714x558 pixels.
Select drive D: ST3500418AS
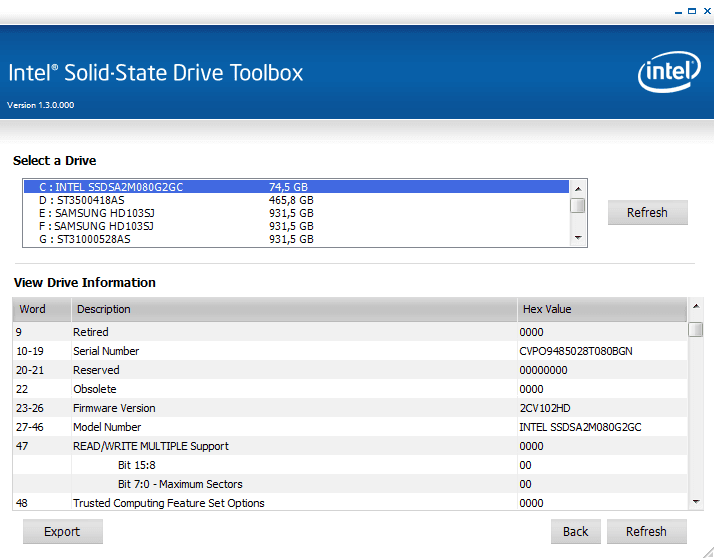[296, 200]
